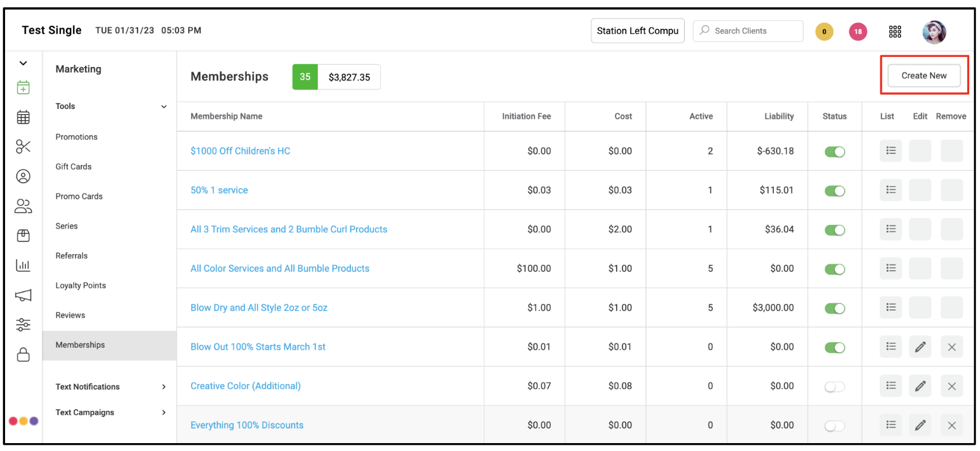Open list for All Color Services membership

[x=890, y=268]
